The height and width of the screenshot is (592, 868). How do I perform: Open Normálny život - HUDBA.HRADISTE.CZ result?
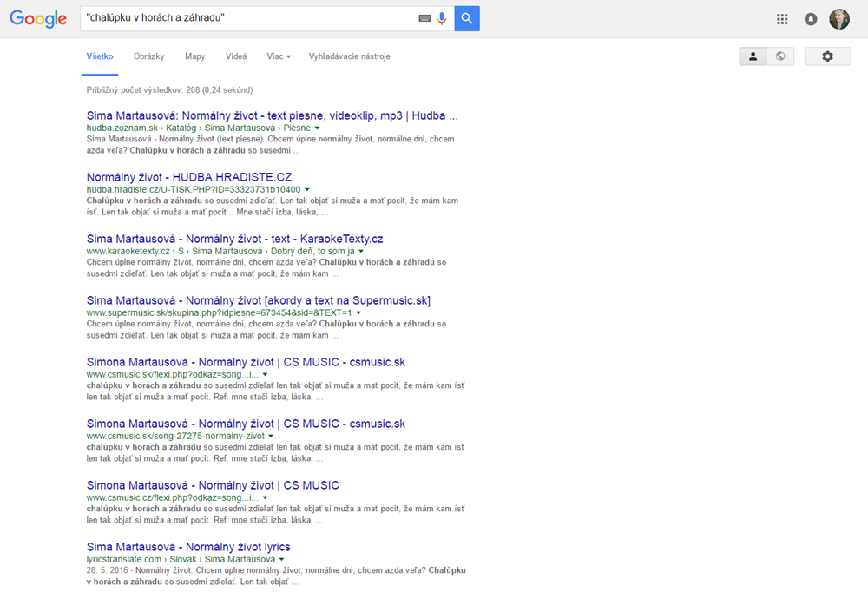[188, 177]
